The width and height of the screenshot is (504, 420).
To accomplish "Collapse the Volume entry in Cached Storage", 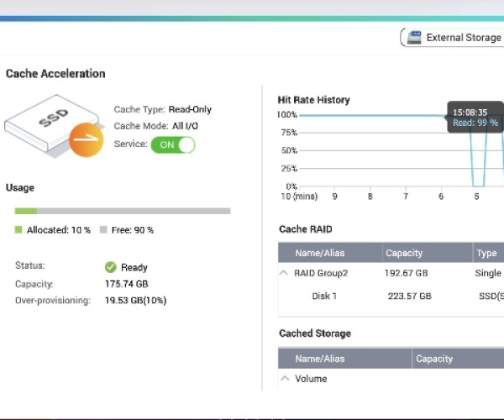I will (x=284, y=379).
